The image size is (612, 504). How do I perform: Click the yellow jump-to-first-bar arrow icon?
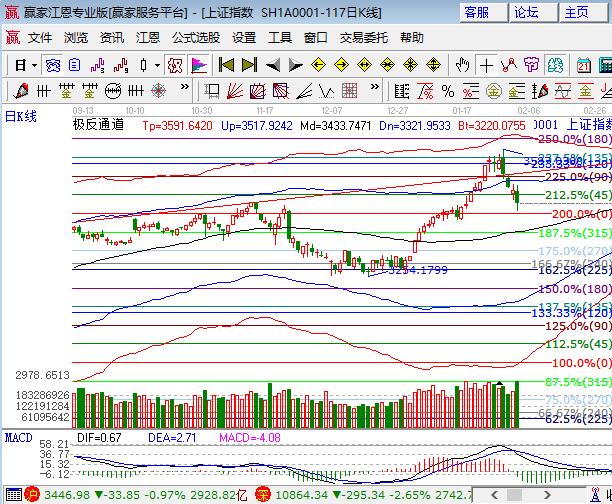pyautogui.click(x=227, y=65)
